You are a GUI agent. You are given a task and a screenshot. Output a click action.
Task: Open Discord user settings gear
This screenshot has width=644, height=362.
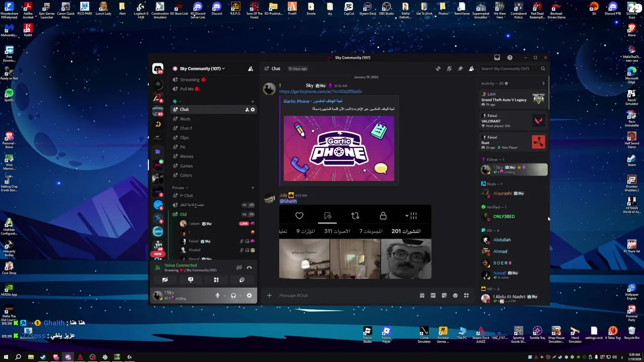coord(249,296)
